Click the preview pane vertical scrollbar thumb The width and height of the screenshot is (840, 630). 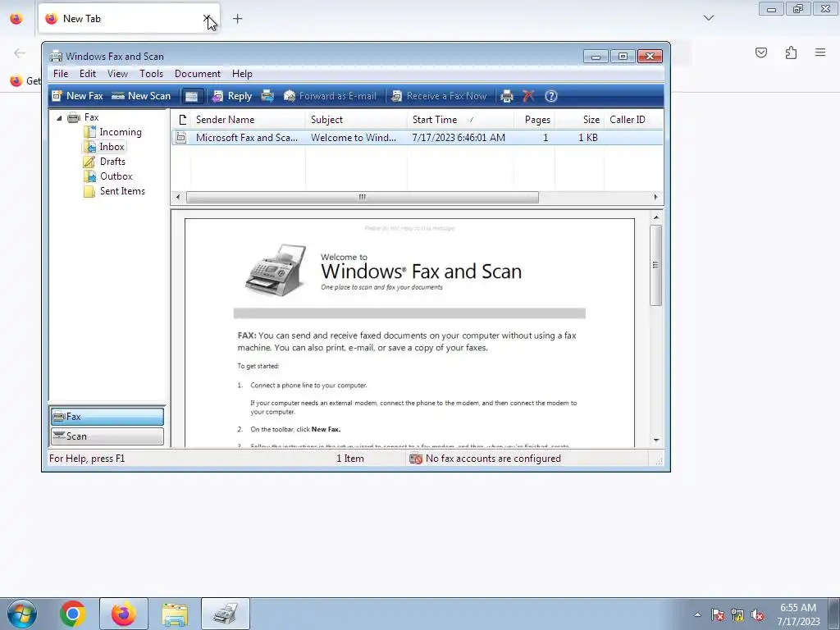pyautogui.click(x=655, y=265)
